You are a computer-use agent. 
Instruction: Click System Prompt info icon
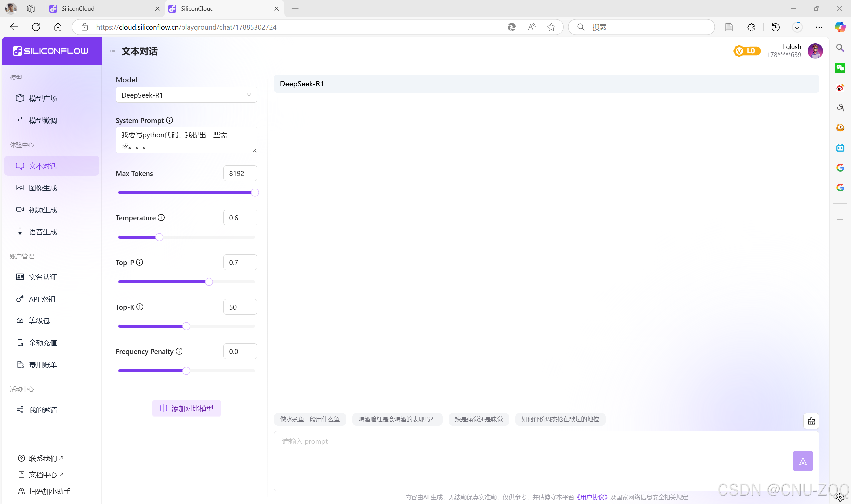pos(170,120)
